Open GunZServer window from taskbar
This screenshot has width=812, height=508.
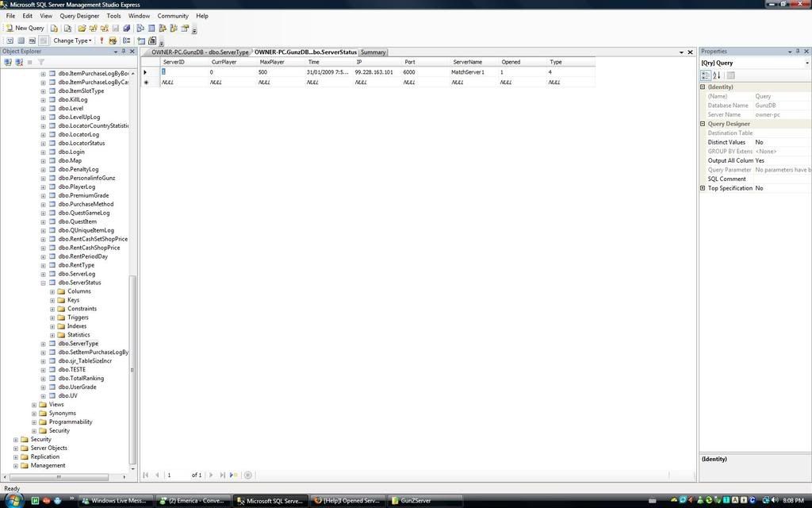click(425, 501)
